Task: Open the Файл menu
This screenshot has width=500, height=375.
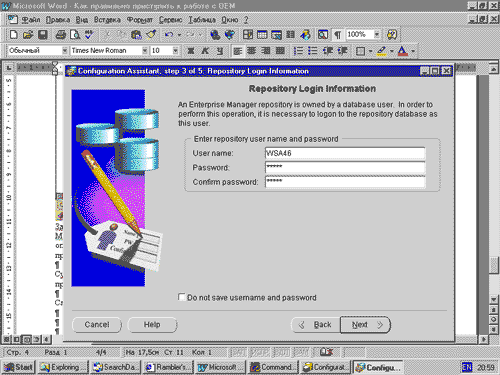Action: pyautogui.click(x=31, y=20)
